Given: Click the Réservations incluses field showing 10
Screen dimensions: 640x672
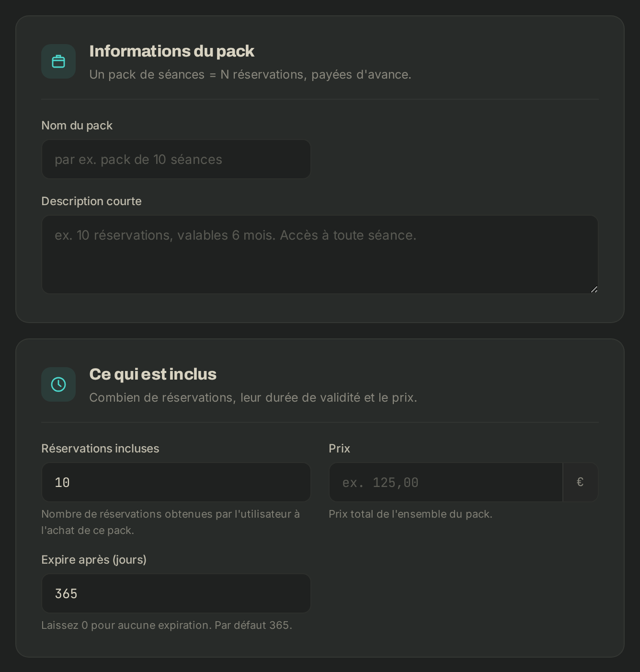Looking at the screenshot, I should tap(176, 482).
